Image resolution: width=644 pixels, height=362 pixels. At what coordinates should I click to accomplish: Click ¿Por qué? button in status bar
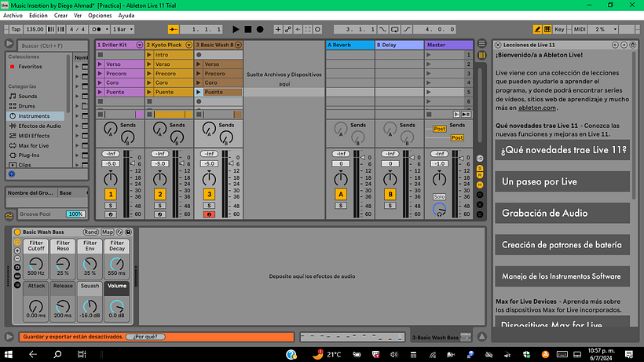pos(145,337)
